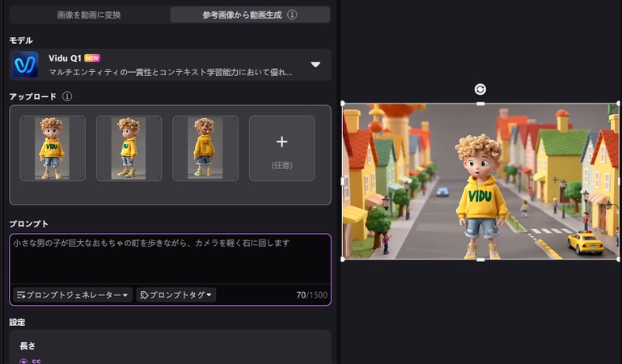
Task: Click the top-center edge handle of preview
Action: tap(480, 104)
